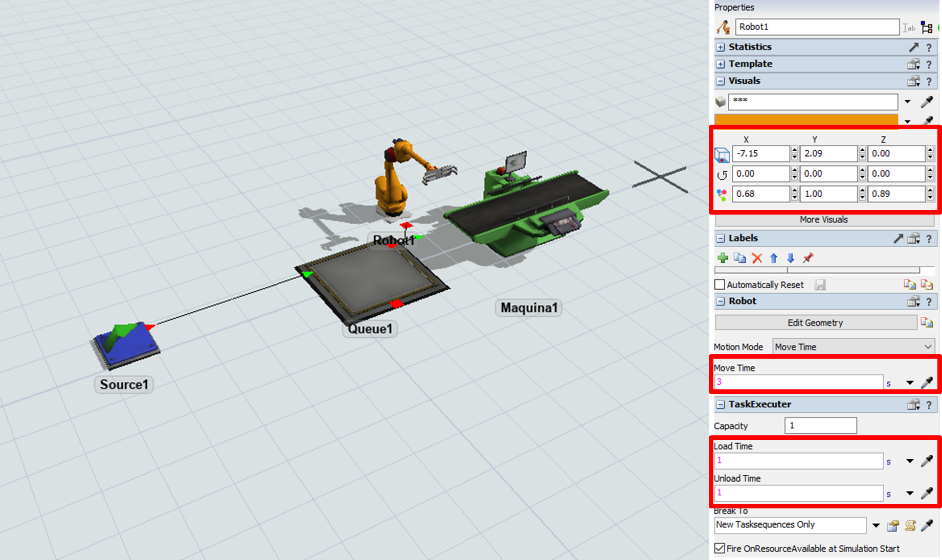Click the Capacity input field
Viewport: 942px width, 560px height.
click(x=820, y=426)
